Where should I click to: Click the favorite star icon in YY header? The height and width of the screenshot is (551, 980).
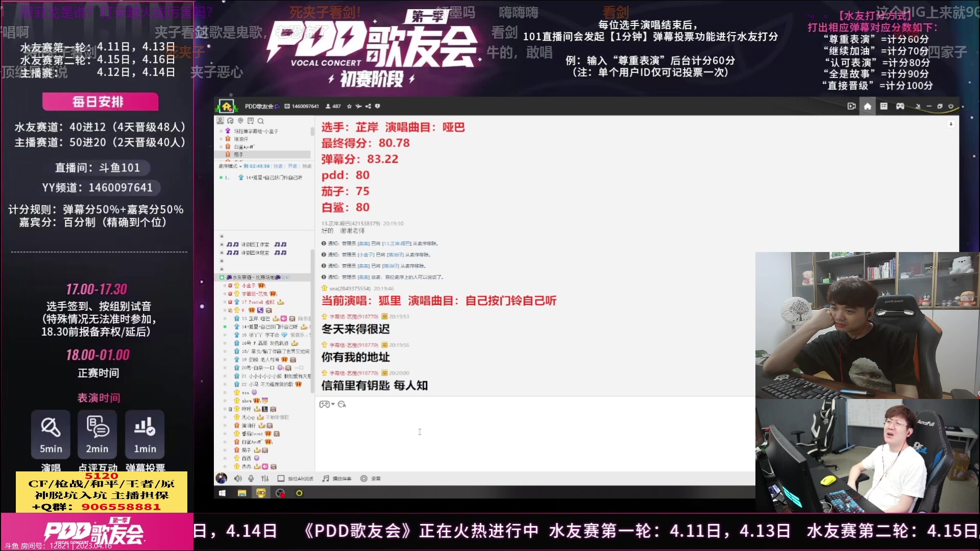click(x=349, y=106)
